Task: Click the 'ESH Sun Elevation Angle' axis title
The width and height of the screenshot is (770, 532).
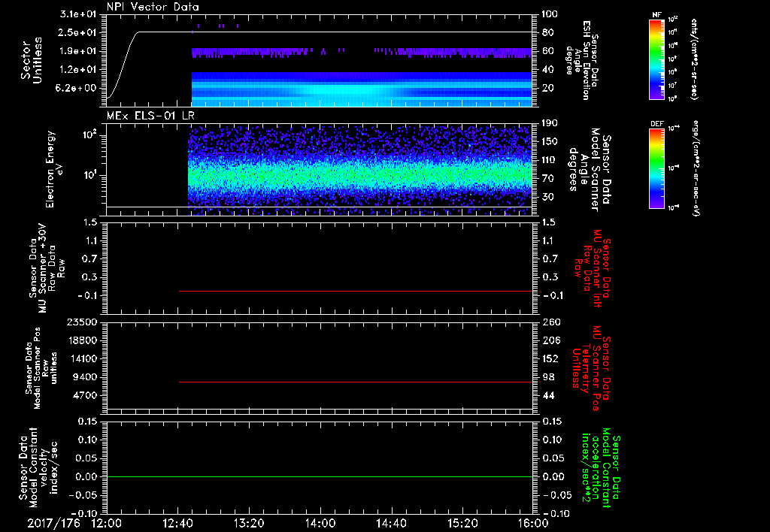Action: point(581,60)
